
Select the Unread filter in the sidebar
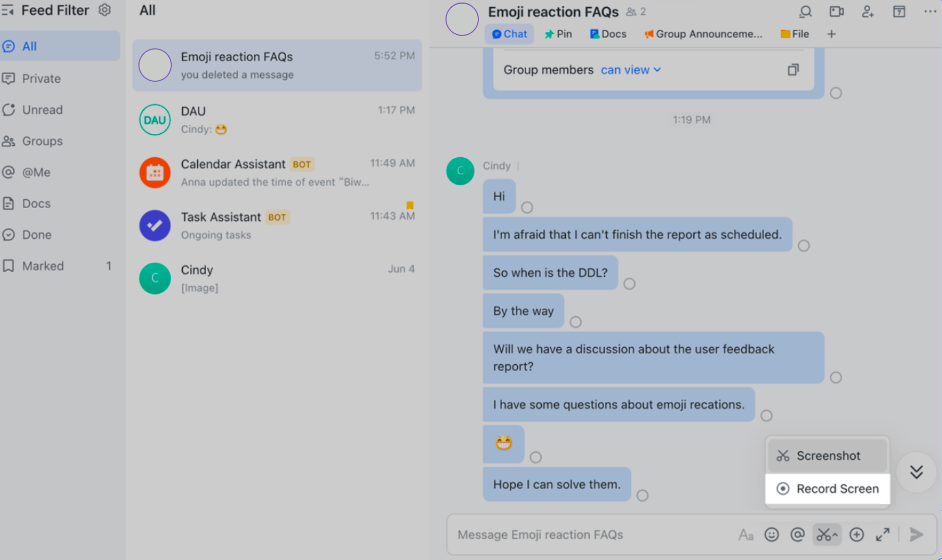[x=42, y=110]
